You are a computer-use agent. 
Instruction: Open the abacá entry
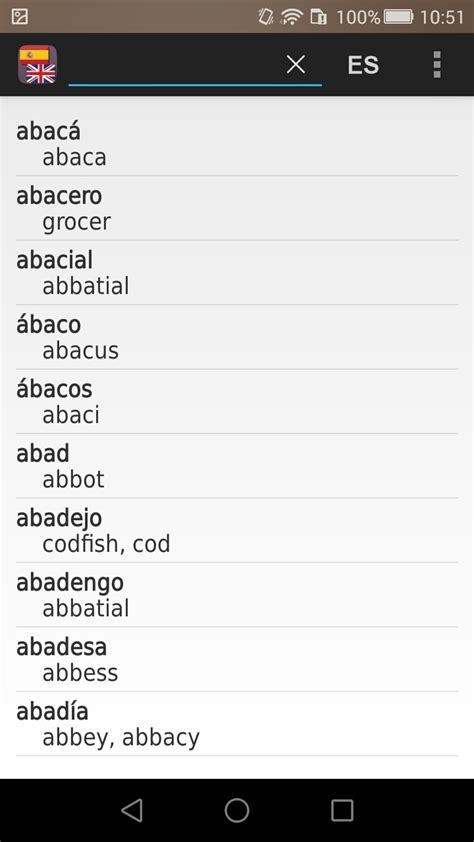[x=237, y=144]
